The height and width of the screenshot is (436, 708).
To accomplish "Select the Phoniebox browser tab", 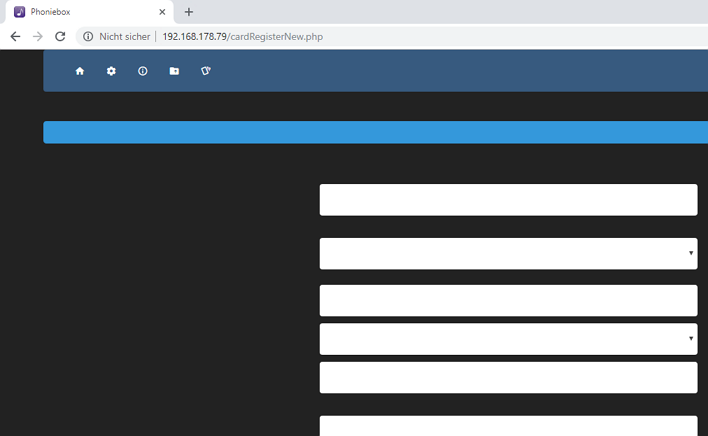I will [89, 12].
